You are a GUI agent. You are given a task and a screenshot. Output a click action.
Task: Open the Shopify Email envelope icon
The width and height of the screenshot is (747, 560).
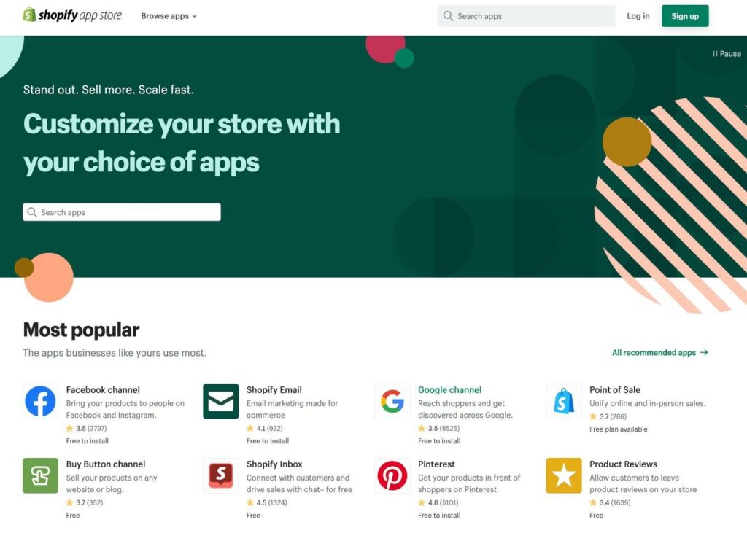[x=220, y=401]
